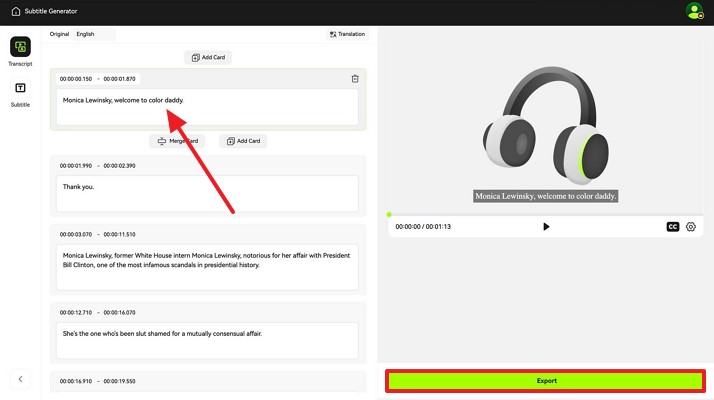
Task: Click Add Card button beside Merge Card
Action: pos(243,141)
